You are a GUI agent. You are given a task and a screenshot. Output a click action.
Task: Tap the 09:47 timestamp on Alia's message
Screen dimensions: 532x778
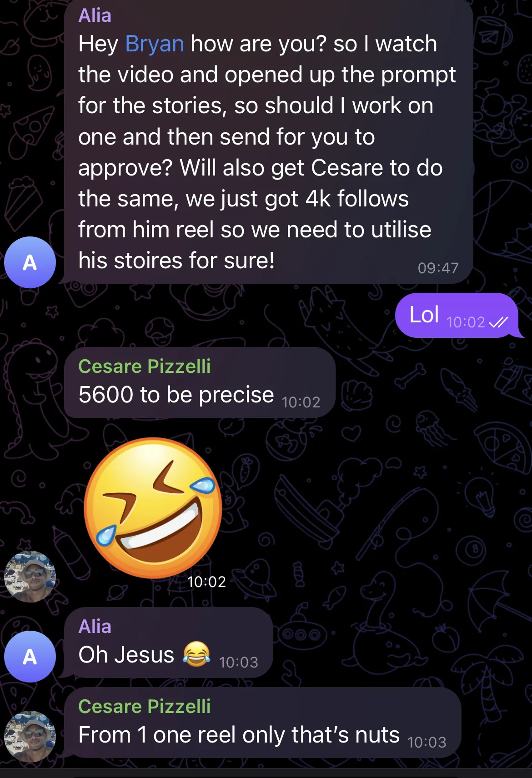(438, 268)
